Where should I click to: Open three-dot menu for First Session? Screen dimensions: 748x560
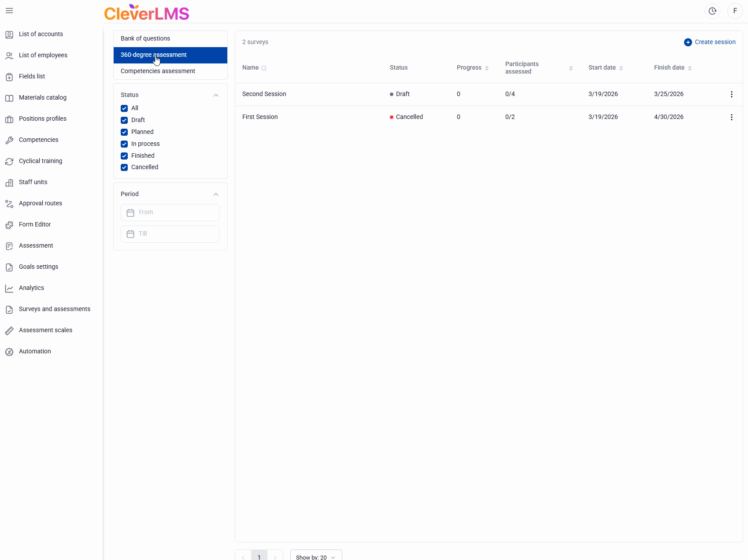[x=731, y=117]
